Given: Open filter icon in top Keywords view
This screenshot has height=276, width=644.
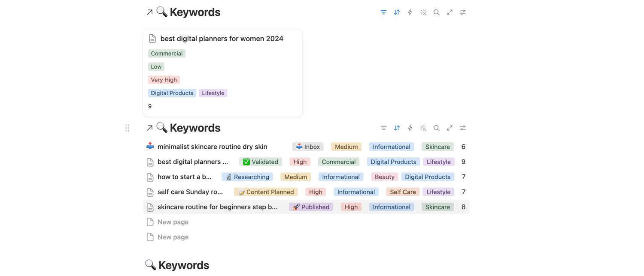Looking at the screenshot, I should (x=383, y=12).
